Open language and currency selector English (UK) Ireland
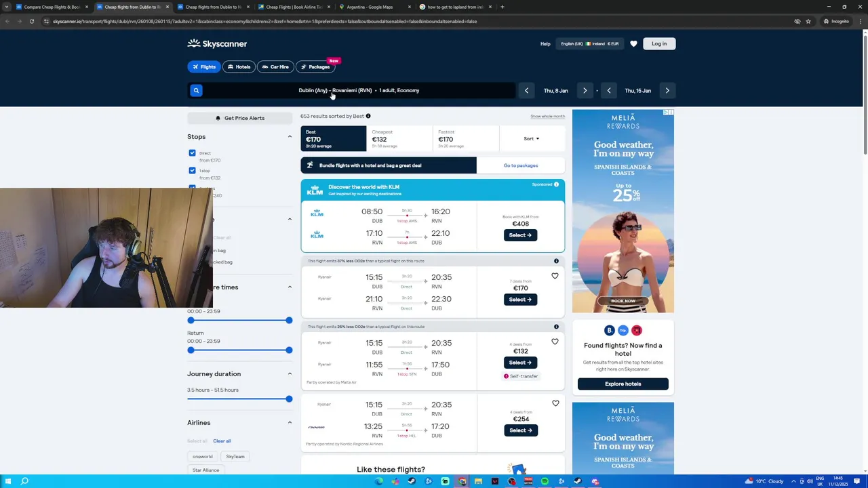 point(589,43)
